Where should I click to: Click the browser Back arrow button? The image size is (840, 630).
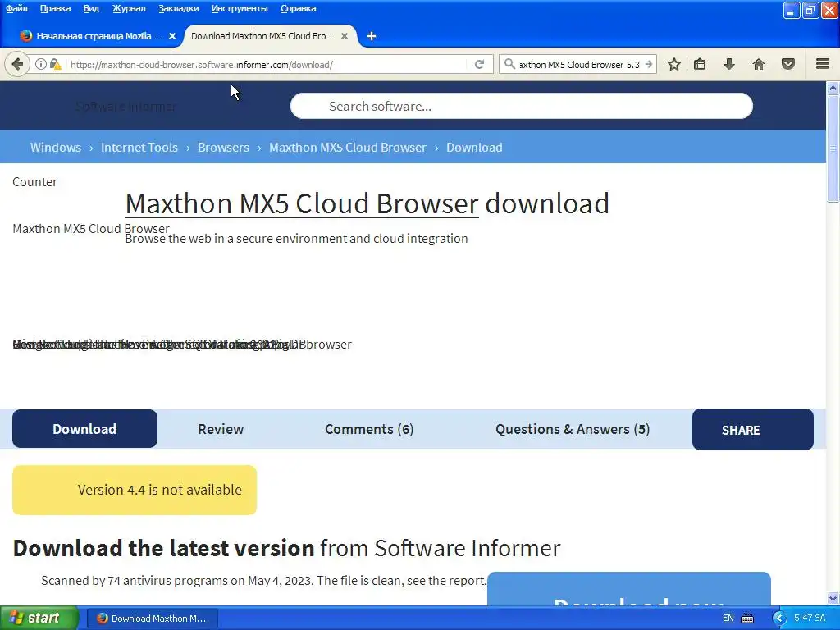[17, 64]
